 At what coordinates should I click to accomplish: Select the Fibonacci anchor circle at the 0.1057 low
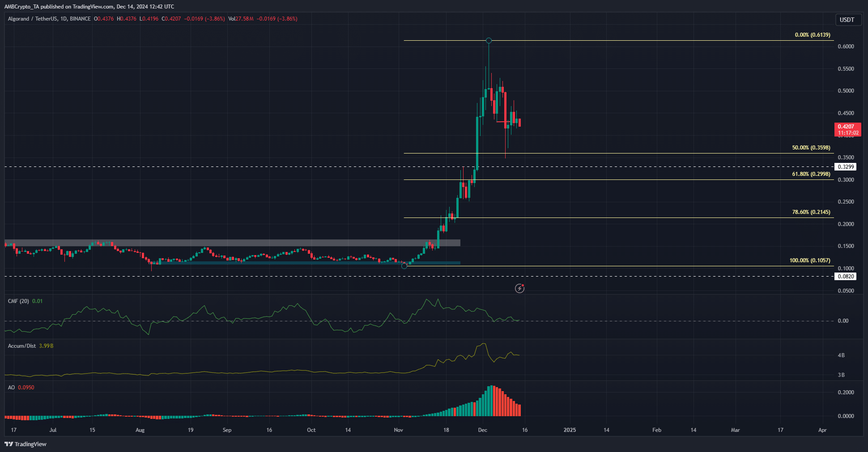[404, 266]
